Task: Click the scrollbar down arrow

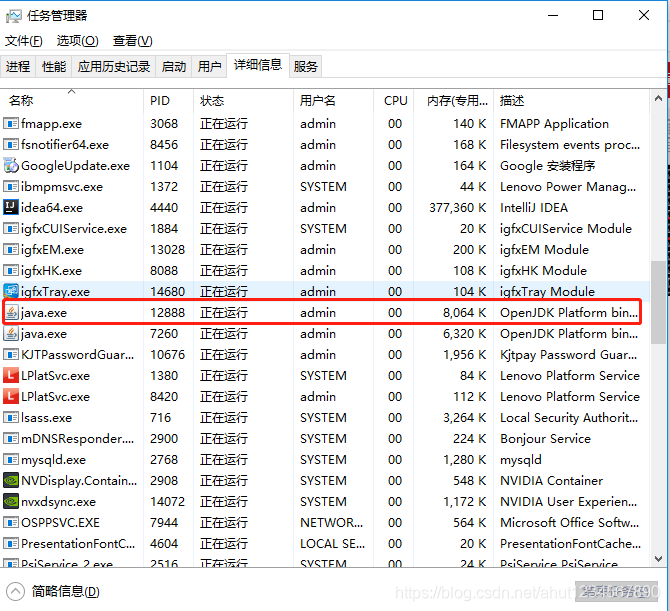Action: point(658,558)
